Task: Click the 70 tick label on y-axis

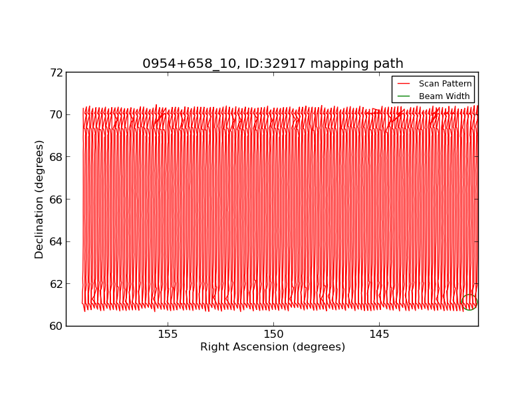Action: pos(55,114)
